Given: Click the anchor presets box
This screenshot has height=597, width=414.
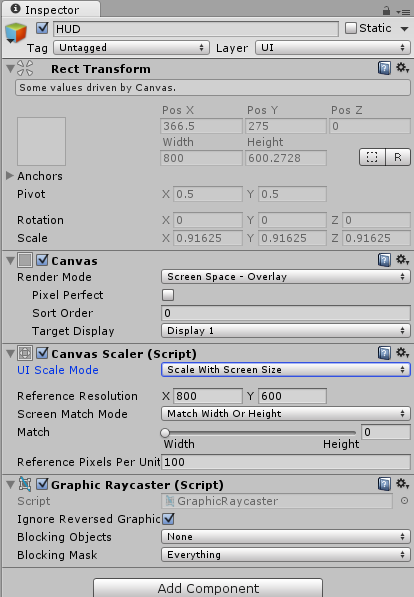Looking at the screenshot, I should coord(42,141).
